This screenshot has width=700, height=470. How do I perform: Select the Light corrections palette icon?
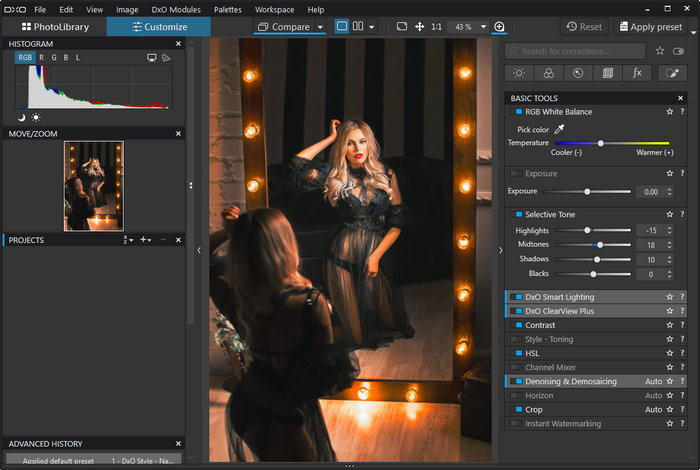(518, 73)
